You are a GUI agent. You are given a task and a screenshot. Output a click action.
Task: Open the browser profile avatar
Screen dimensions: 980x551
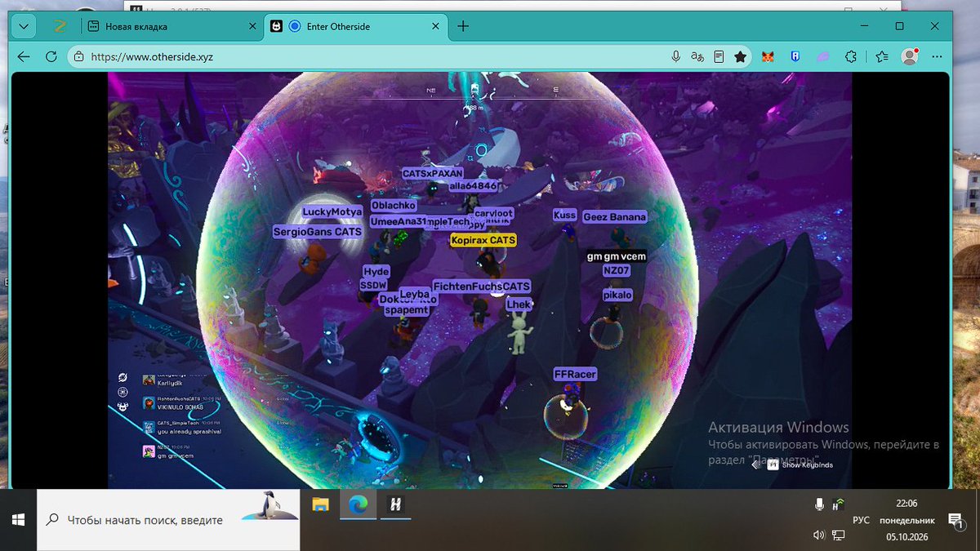tap(909, 57)
